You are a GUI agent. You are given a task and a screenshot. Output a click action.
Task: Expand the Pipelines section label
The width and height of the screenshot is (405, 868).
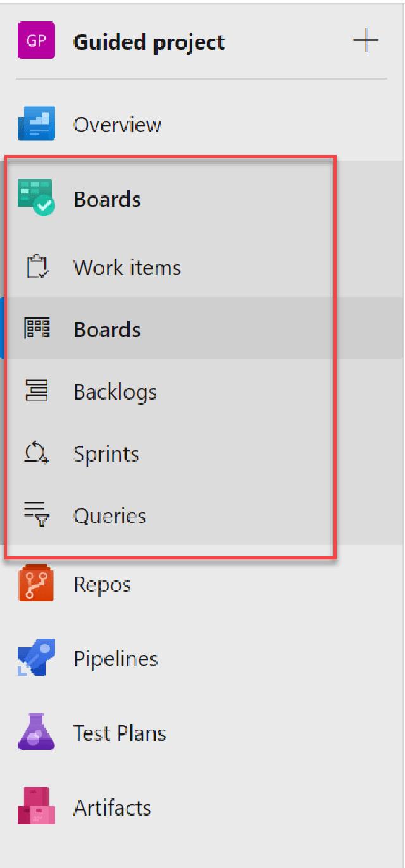tap(115, 659)
